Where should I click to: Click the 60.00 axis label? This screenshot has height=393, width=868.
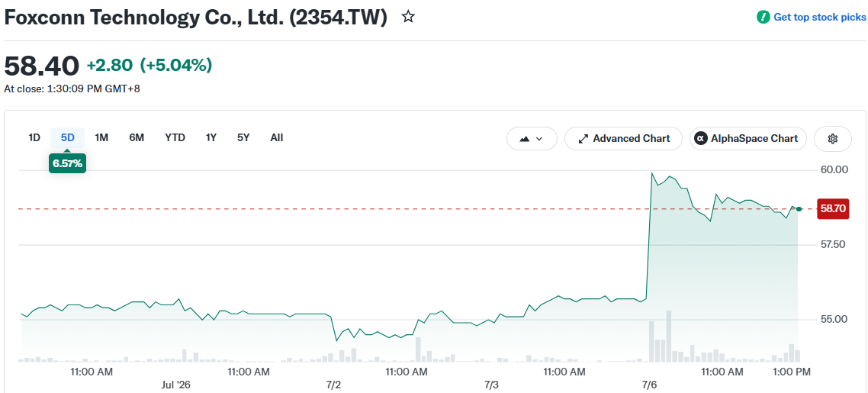click(834, 169)
